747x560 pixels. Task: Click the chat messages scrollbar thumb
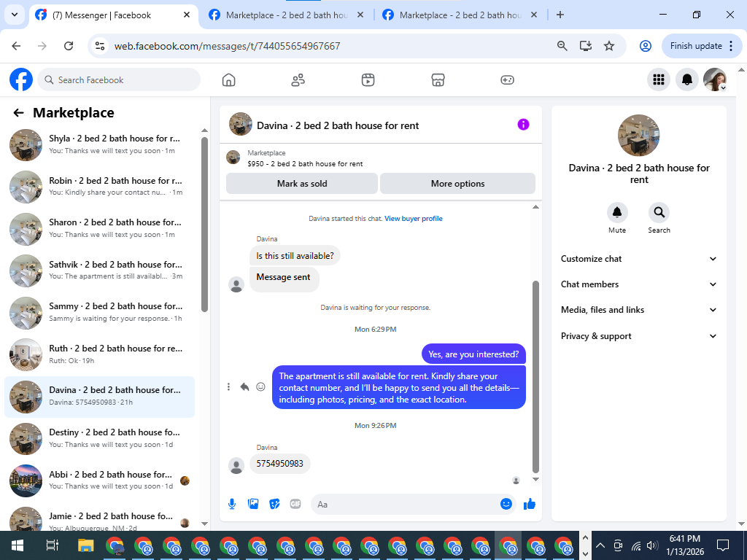pos(535,376)
